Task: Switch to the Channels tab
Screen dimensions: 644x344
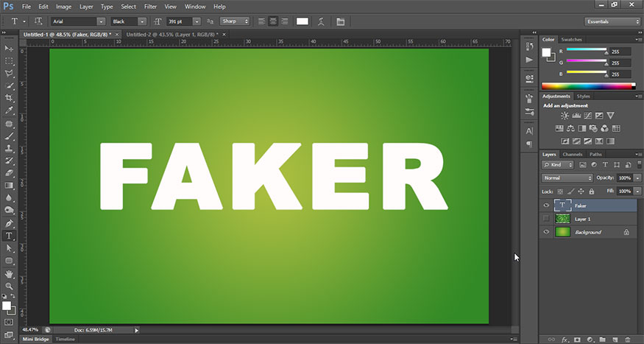Action: click(573, 154)
